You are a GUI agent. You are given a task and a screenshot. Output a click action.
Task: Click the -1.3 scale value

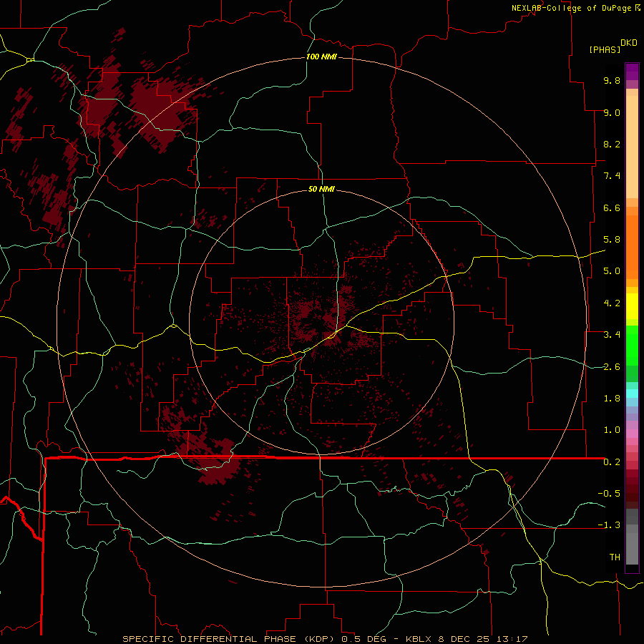[609, 525]
